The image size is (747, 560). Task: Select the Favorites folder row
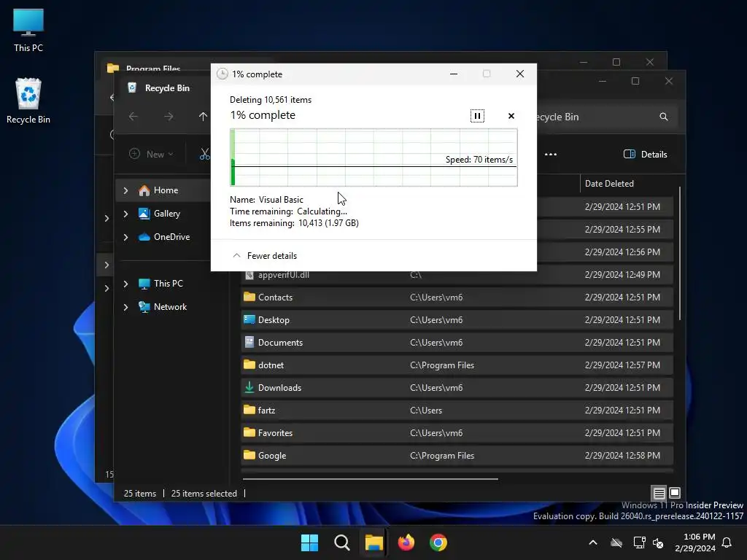click(457, 433)
